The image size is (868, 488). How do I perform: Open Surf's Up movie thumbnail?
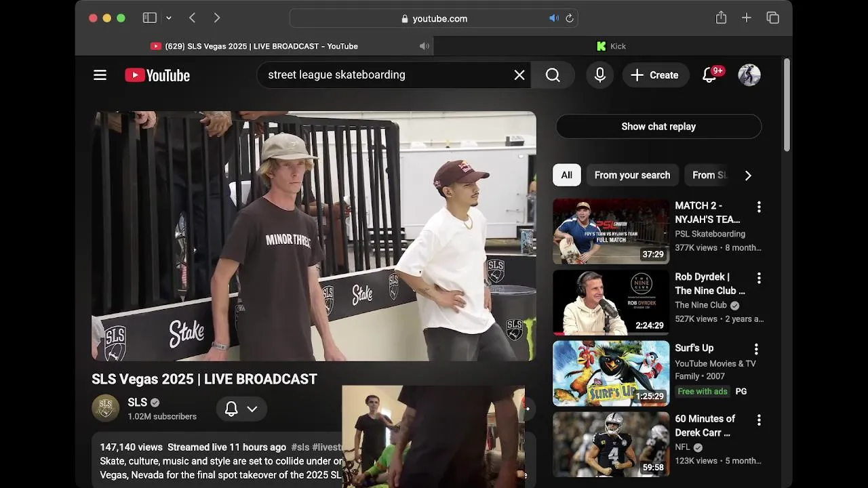click(611, 373)
